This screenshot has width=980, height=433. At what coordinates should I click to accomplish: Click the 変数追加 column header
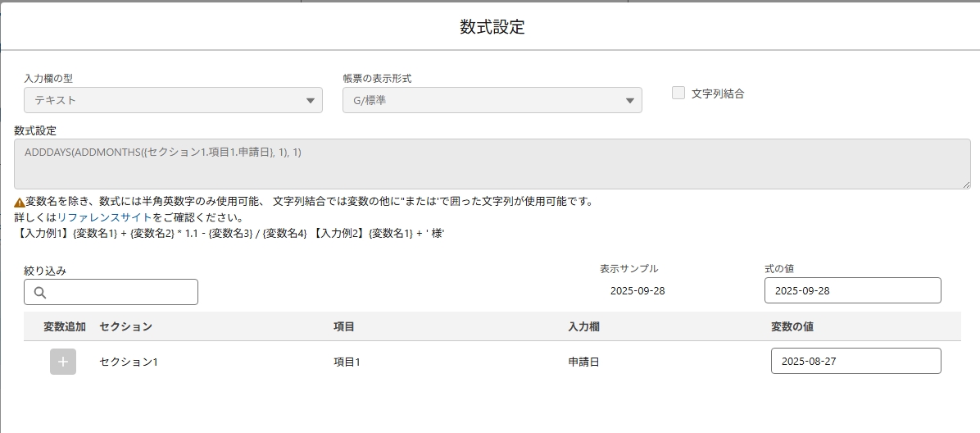pos(65,326)
